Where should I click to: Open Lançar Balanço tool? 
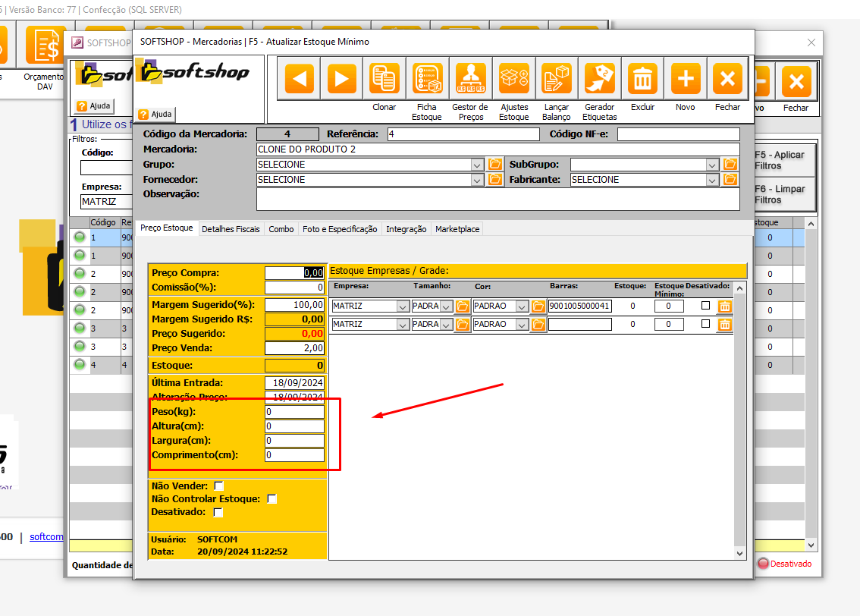tap(557, 79)
